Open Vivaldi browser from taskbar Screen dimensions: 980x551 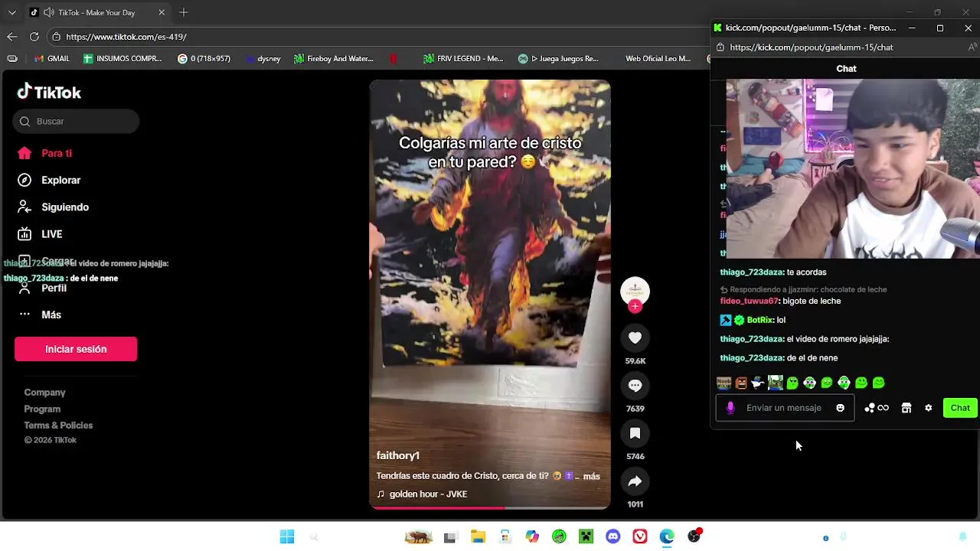pos(640,537)
